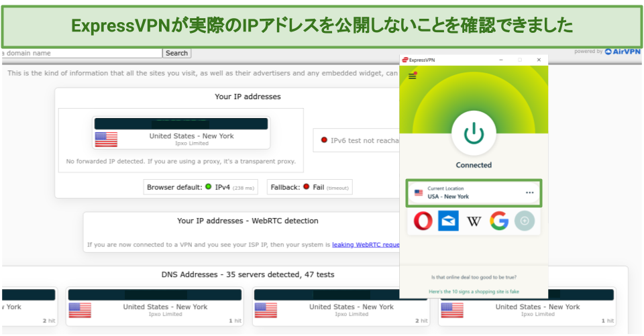Image resolution: width=644 pixels, height=336 pixels.
Task: Click the Search button on ipleak page
Action: click(x=176, y=53)
